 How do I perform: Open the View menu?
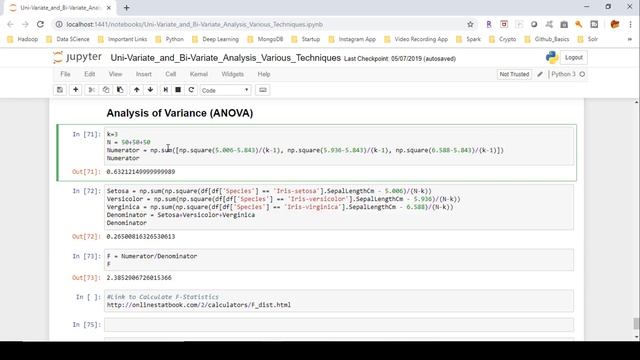coord(116,74)
